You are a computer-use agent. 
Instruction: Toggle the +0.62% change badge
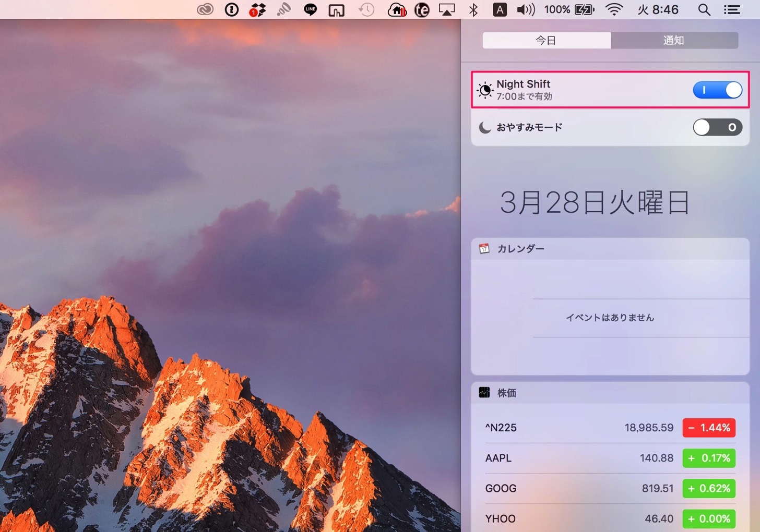709,488
